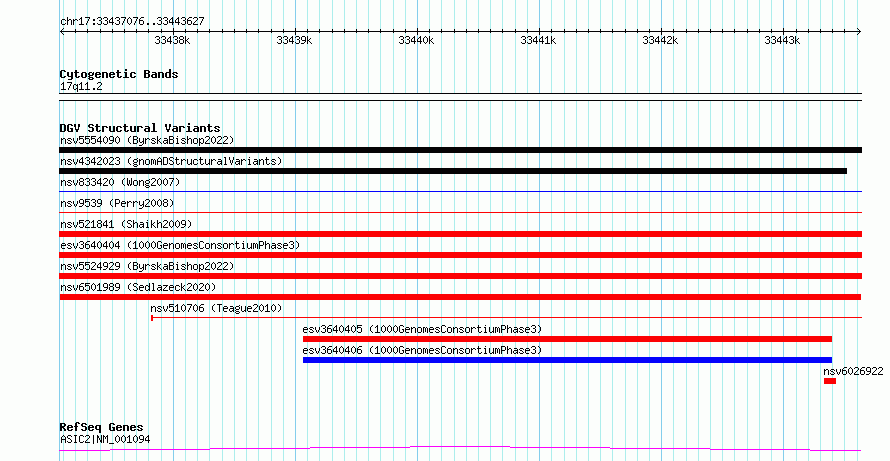
Task: Click the ASIC2|NM_001094 gene label
Action: 105,439
